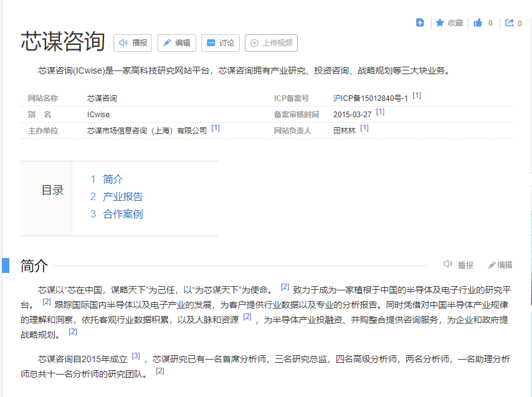Open the 沪ICP备15012840号-1 link
Viewport: 532px width, 397px height.
371,98
